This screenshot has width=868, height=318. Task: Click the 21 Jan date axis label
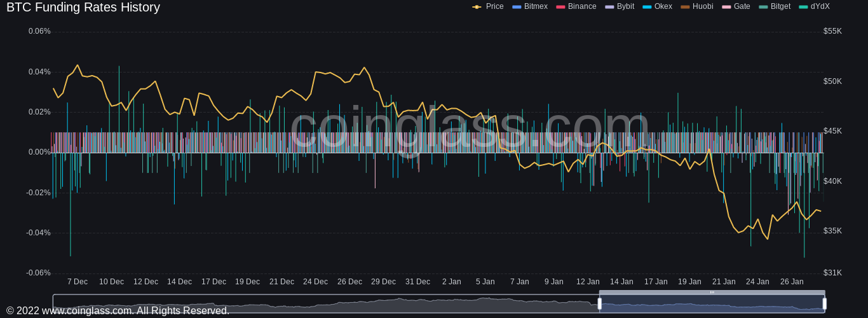tap(724, 282)
